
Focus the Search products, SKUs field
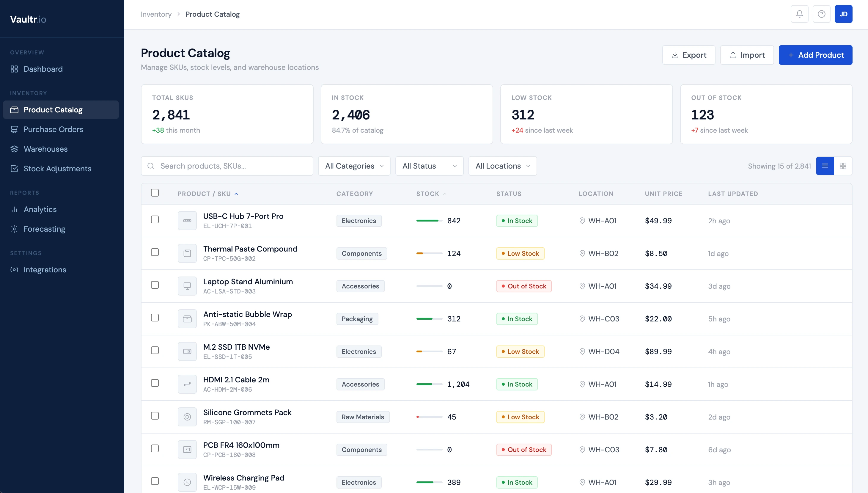click(x=227, y=166)
